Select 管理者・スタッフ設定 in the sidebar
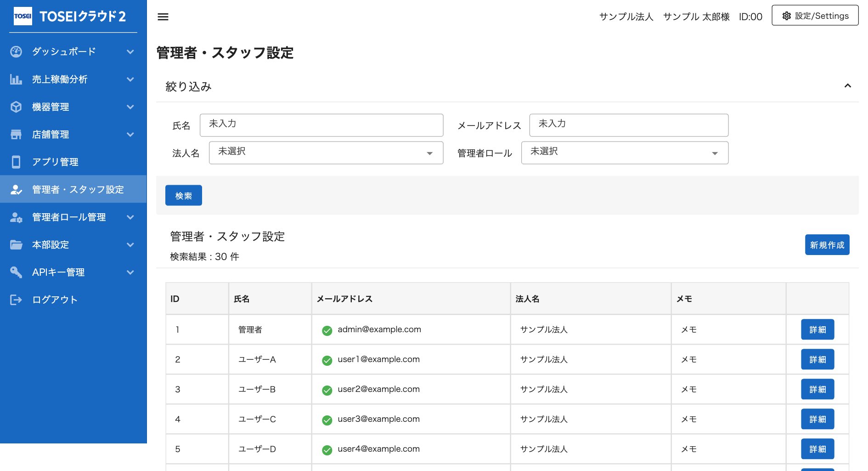 (x=73, y=189)
